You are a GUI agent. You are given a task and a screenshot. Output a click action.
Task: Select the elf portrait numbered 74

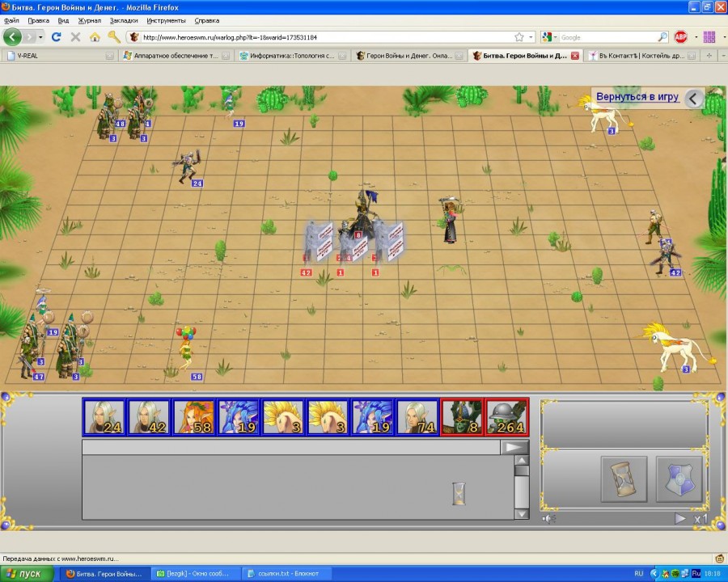(417, 417)
